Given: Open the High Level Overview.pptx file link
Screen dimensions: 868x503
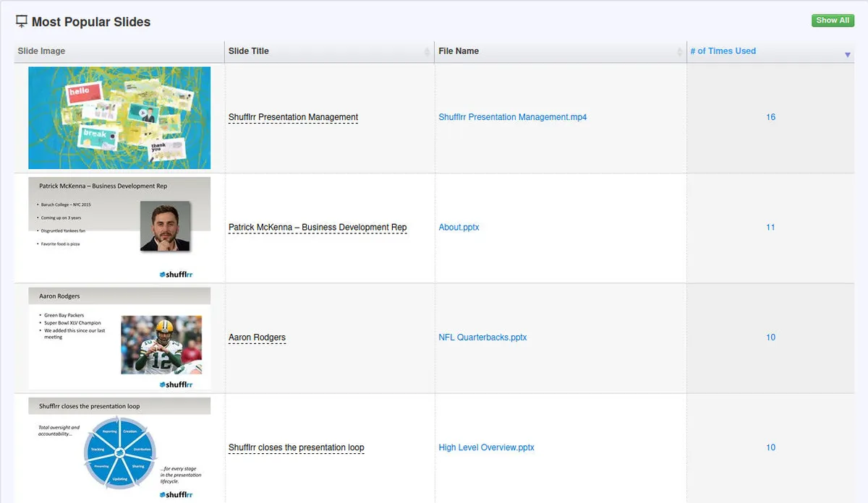Looking at the screenshot, I should (x=486, y=447).
